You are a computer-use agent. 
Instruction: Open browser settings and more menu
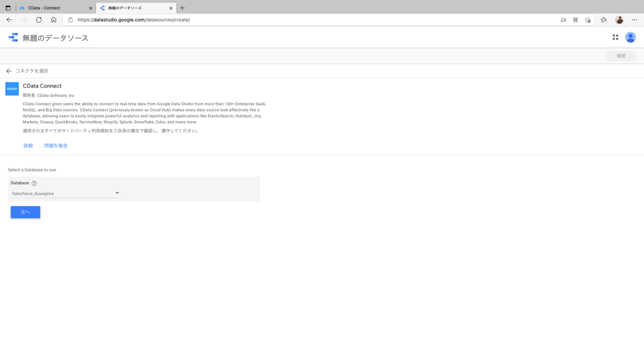point(634,20)
